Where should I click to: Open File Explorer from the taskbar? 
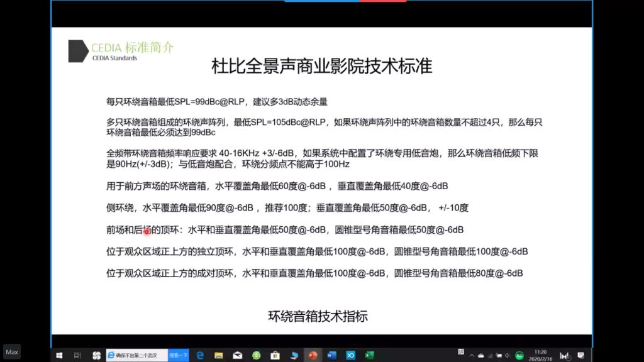click(218, 356)
